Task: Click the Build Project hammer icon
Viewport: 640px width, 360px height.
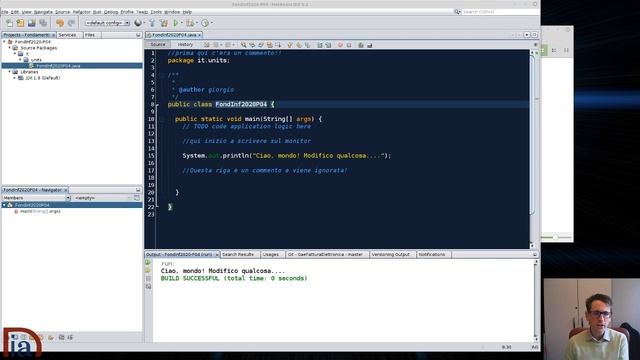Action: (152, 23)
